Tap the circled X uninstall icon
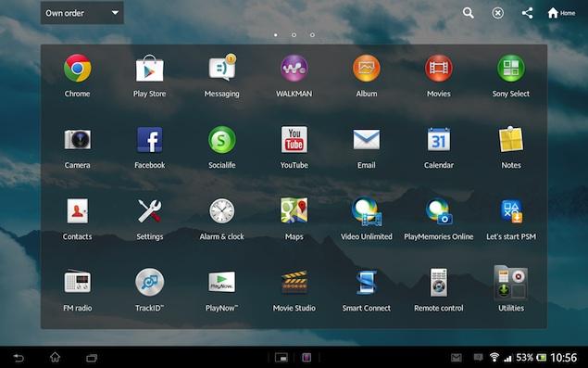 click(x=497, y=14)
